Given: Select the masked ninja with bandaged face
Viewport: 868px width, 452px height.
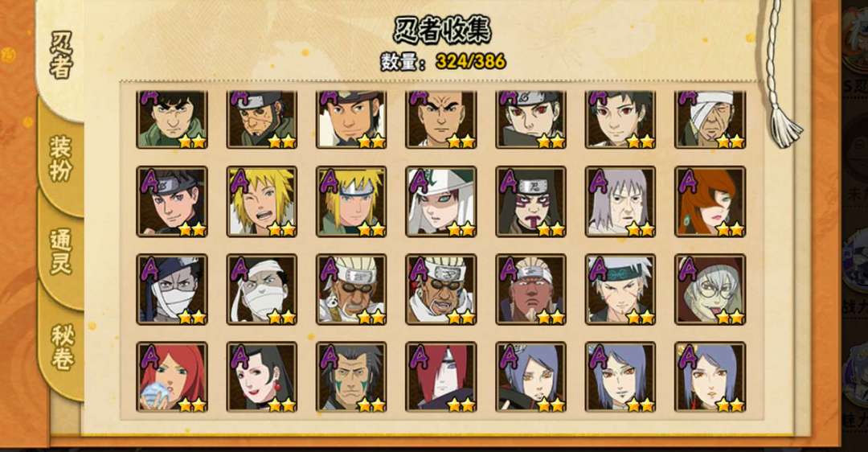Looking at the screenshot, I should point(172,290).
